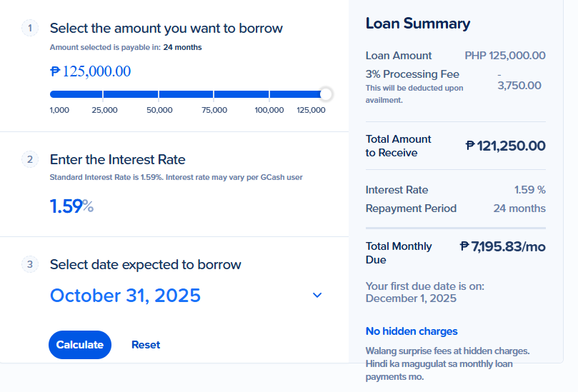Click the Reset link
The image size is (578, 392).
146,344
